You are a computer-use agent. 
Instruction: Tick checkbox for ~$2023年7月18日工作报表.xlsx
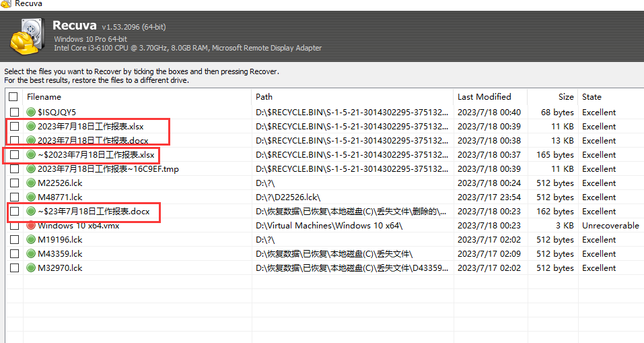click(14, 154)
